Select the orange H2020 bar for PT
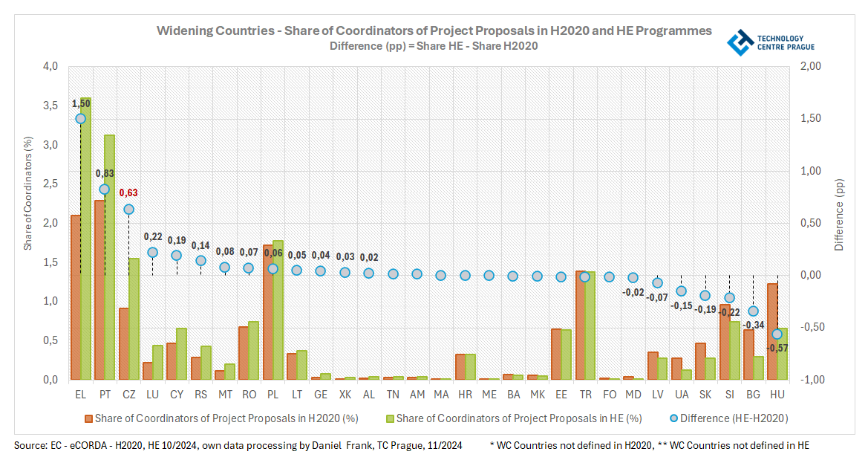 point(99,290)
